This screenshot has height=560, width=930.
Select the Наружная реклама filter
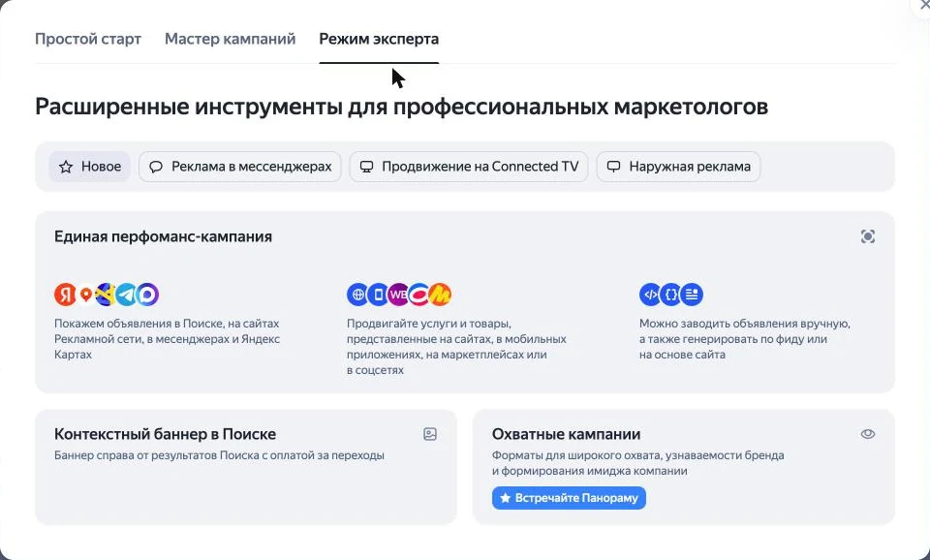(678, 167)
